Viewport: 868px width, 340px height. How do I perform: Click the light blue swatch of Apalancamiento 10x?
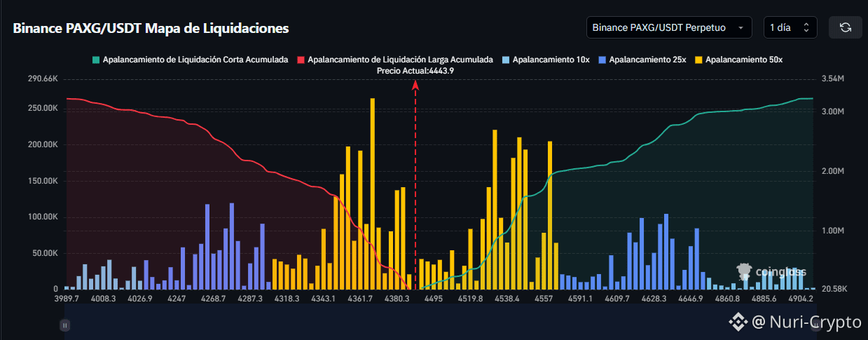click(x=506, y=60)
